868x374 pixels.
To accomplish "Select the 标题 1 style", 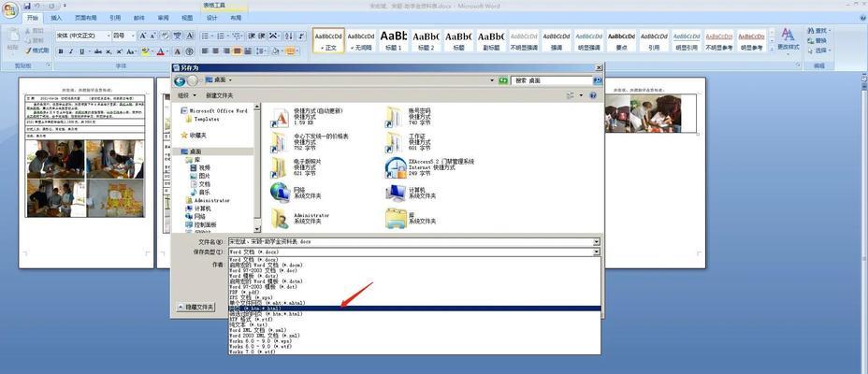I will tap(393, 40).
